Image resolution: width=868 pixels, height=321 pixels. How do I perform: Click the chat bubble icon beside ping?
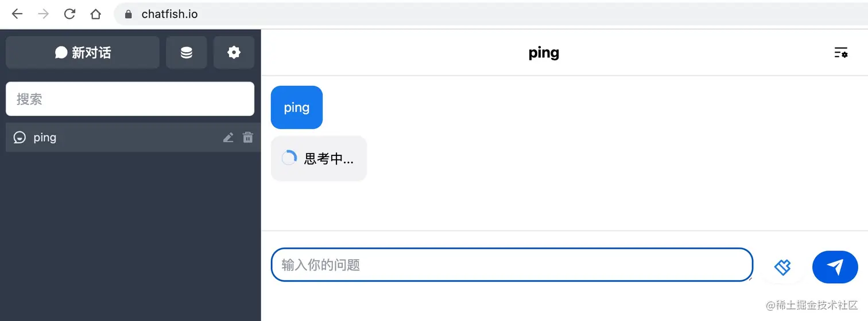(x=20, y=138)
